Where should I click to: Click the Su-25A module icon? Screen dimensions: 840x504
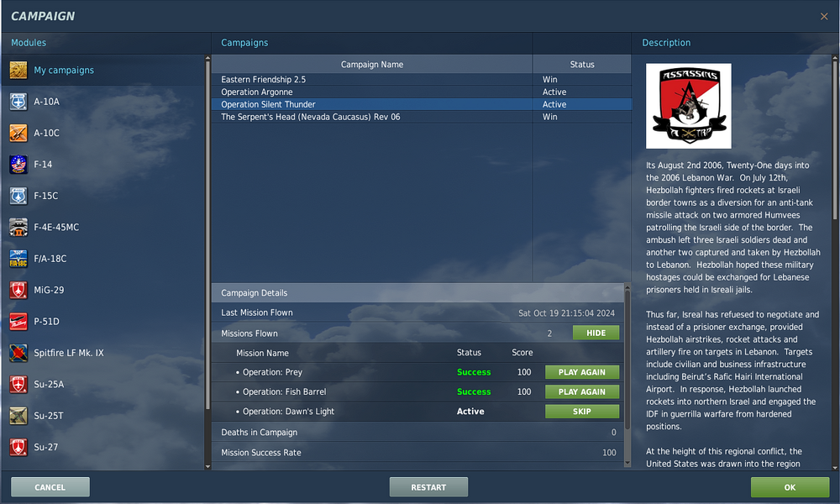18,385
